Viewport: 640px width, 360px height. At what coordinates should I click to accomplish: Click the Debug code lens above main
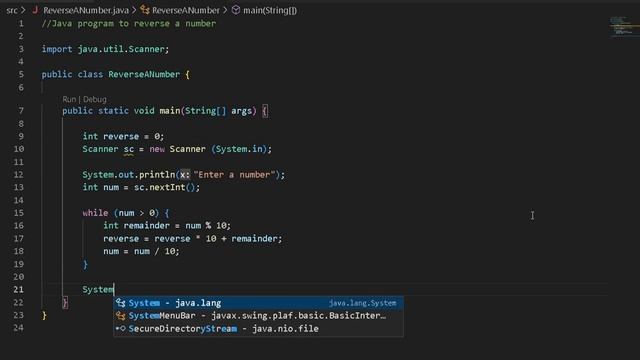95,99
